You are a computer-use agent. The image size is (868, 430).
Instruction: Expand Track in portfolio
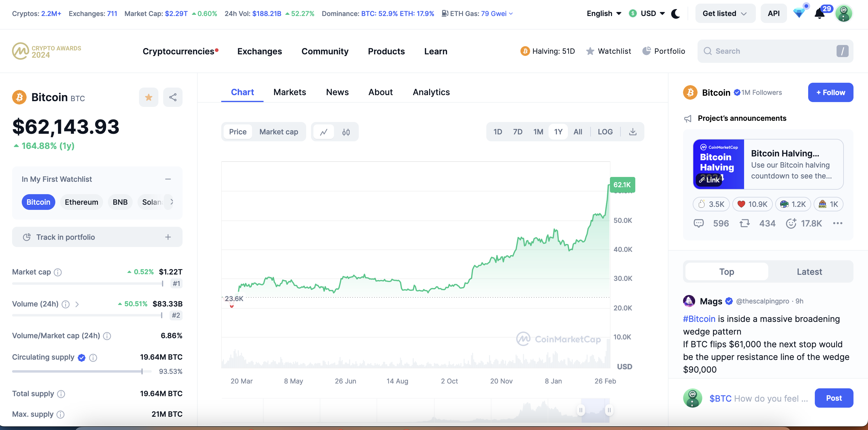[x=168, y=237]
